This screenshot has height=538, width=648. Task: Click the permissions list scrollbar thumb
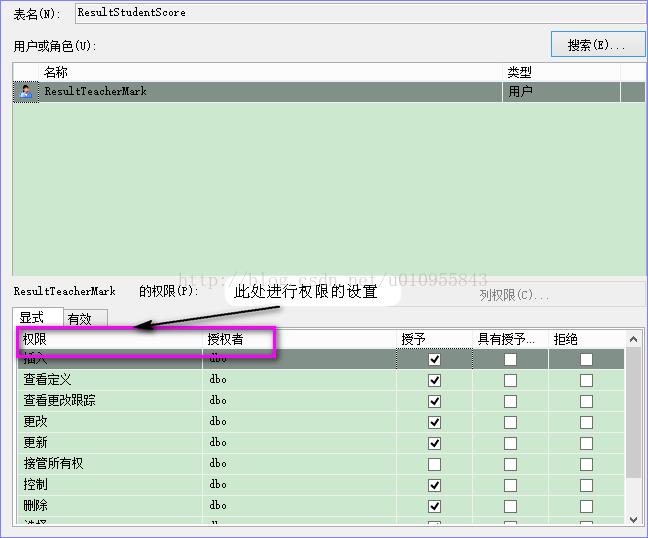click(632, 415)
